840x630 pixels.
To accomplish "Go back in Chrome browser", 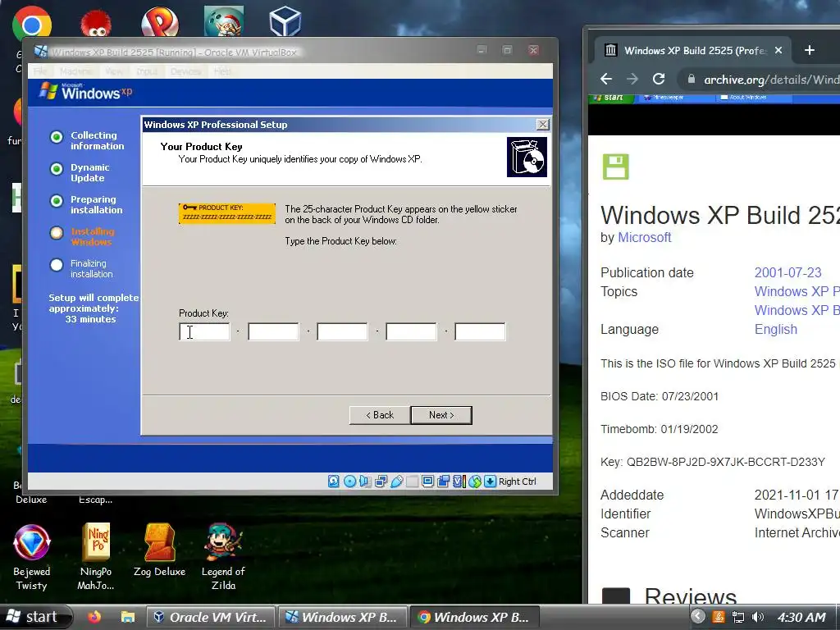I will [606, 80].
